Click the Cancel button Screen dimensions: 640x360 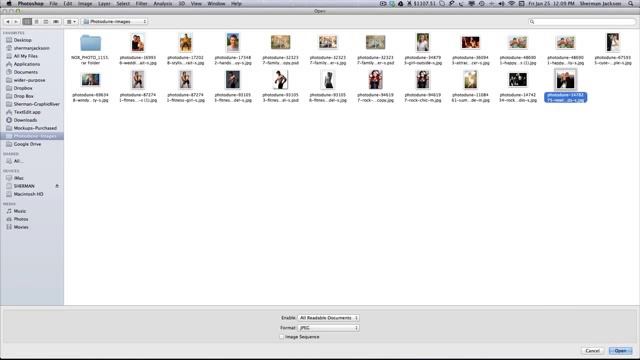[x=592, y=351]
